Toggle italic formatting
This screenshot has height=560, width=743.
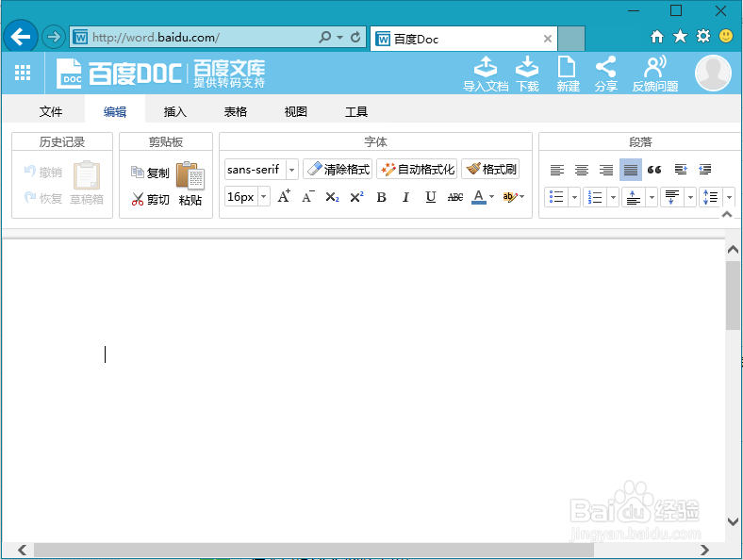[405, 197]
